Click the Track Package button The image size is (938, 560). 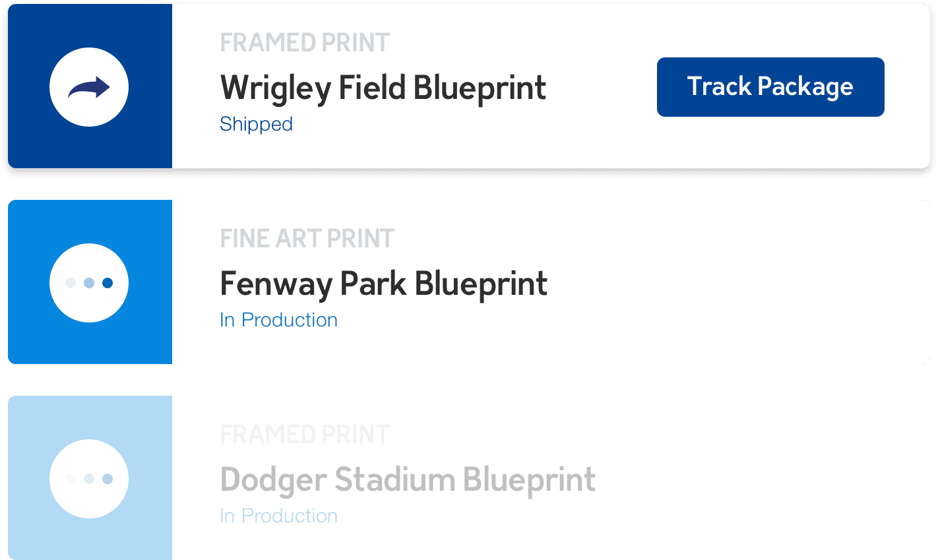pos(770,86)
